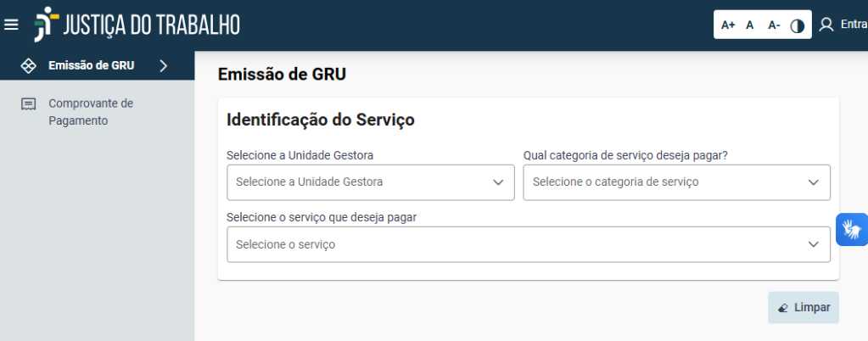Select Emissão de GRU menu item
The image size is (868, 341).
[97, 65]
